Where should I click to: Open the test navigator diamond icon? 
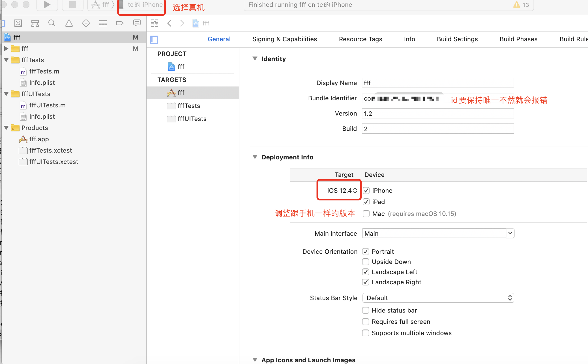click(x=86, y=23)
